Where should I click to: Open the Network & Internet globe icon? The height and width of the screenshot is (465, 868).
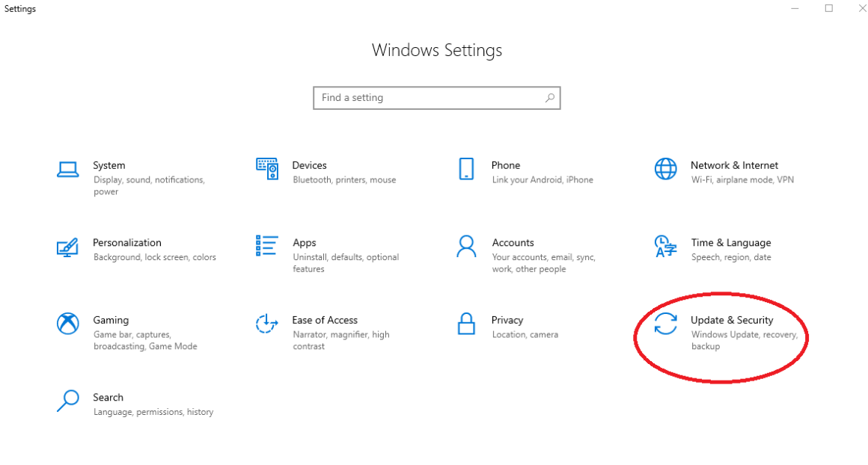665,170
